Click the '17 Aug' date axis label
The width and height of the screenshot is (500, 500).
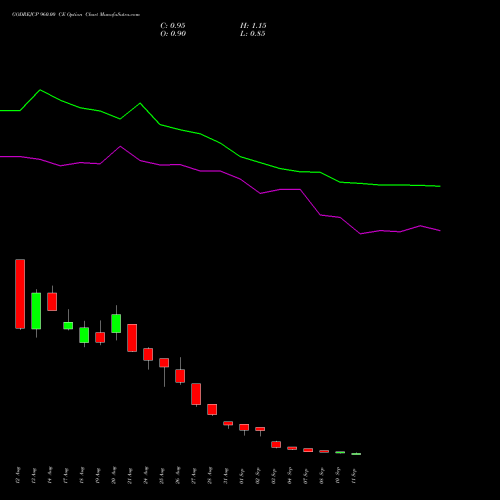pos(66,475)
